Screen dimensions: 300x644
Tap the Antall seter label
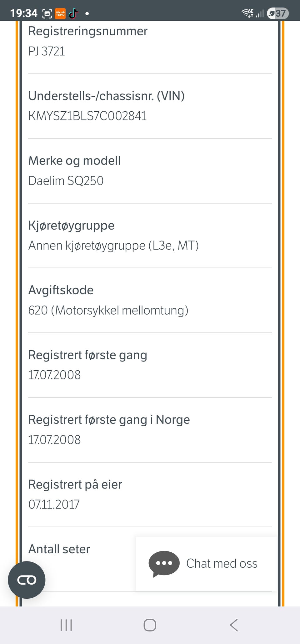pos(59,549)
